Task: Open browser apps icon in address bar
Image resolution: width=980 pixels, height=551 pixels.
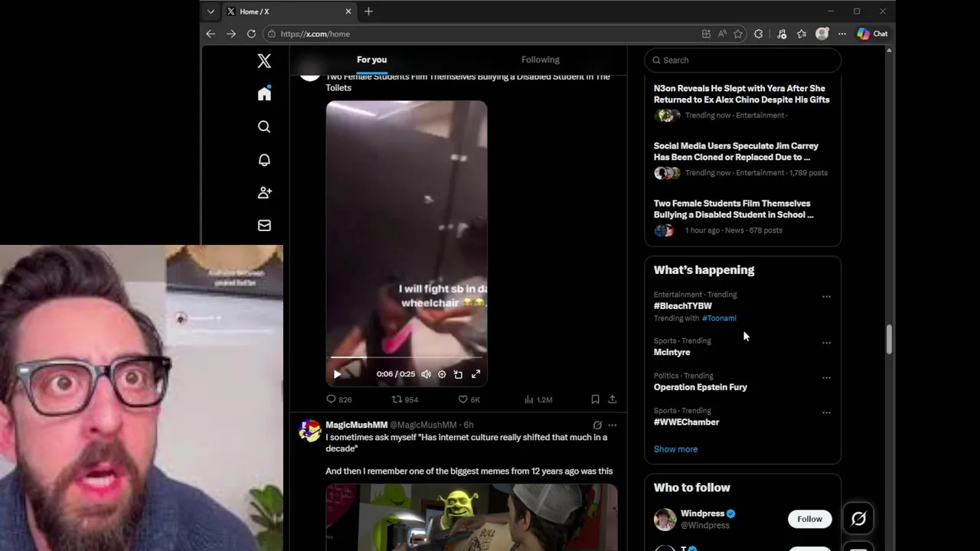Action: click(706, 34)
